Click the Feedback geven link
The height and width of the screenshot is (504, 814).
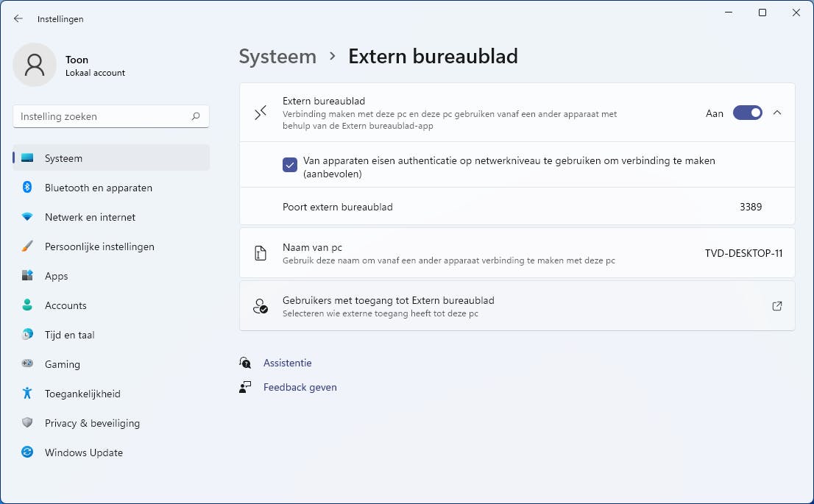300,387
